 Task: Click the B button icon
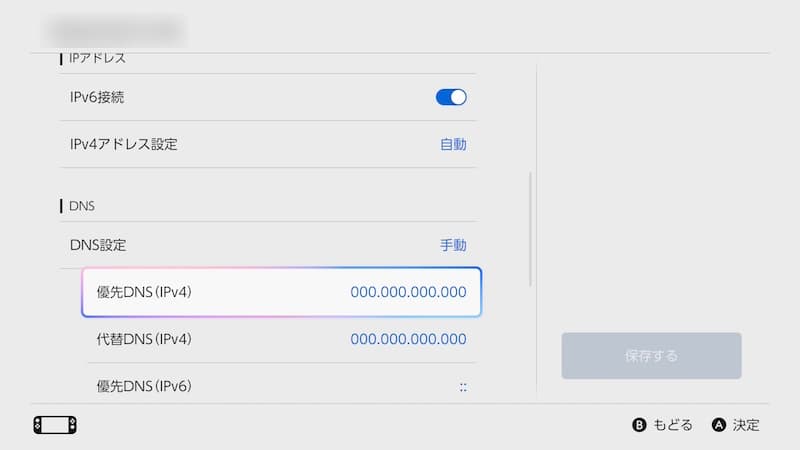coord(640,425)
